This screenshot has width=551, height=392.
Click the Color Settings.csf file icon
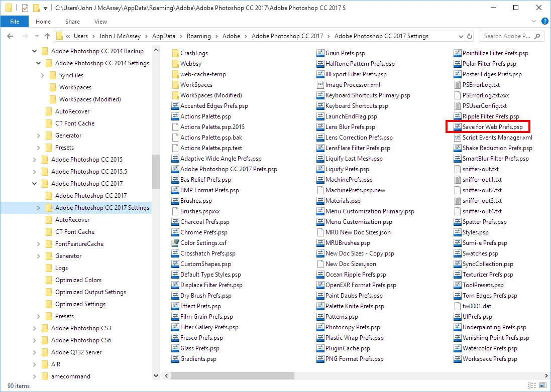(x=175, y=243)
